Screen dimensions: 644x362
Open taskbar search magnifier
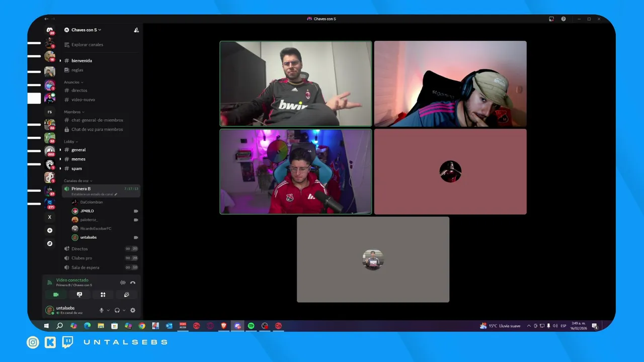(60, 326)
